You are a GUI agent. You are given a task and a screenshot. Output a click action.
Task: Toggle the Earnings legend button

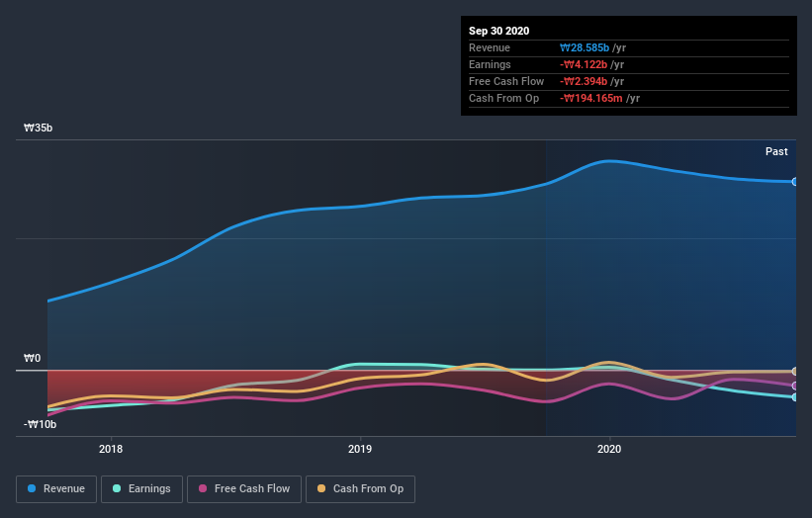click(x=141, y=489)
